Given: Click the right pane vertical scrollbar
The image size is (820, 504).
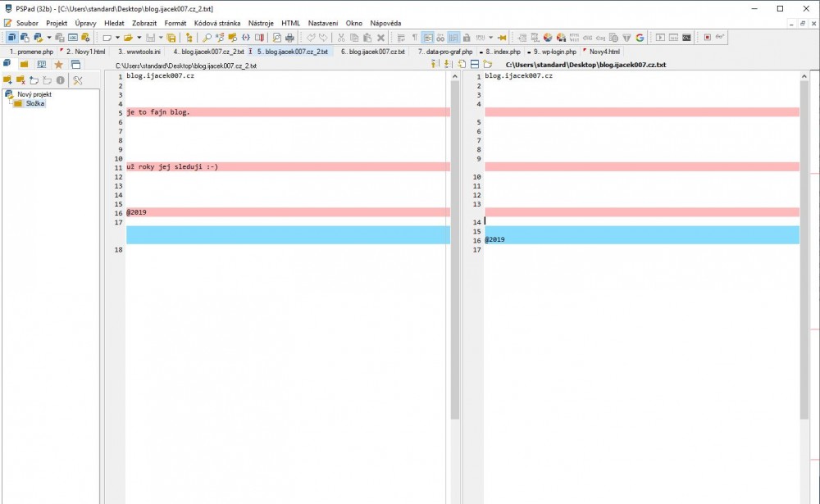Looking at the screenshot, I should point(804,246).
